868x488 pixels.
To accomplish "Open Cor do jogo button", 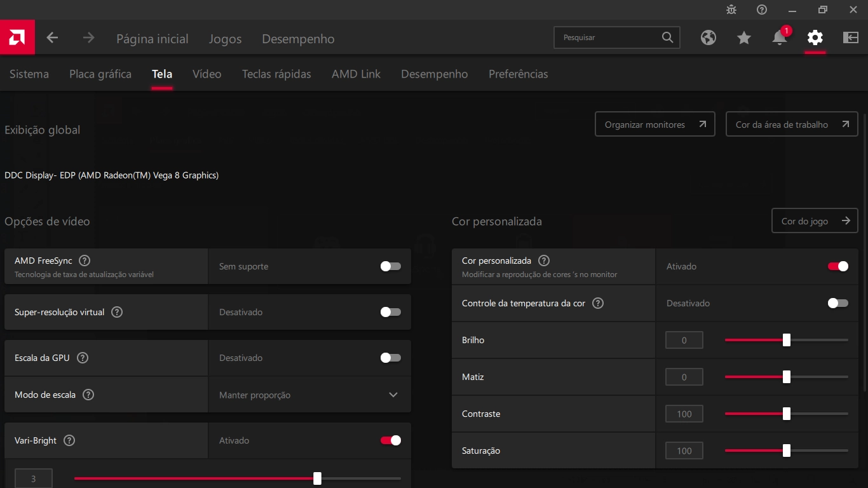I will pyautogui.click(x=815, y=220).
